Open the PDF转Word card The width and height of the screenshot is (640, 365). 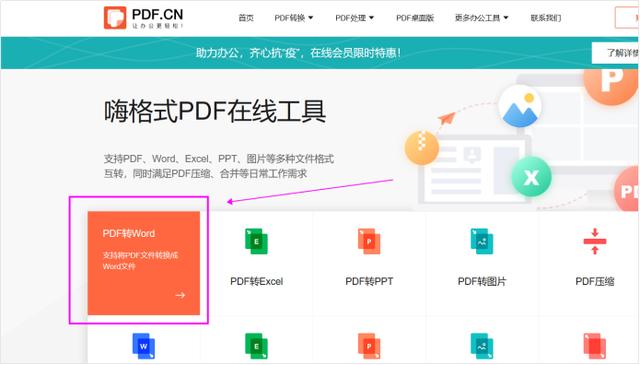point(144,263)
